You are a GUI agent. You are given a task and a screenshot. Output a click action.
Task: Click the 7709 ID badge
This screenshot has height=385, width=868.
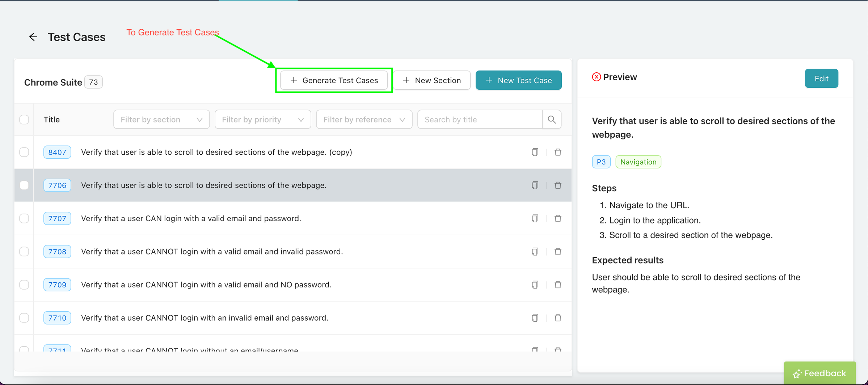pyautogui.click(x=57, y=285)
